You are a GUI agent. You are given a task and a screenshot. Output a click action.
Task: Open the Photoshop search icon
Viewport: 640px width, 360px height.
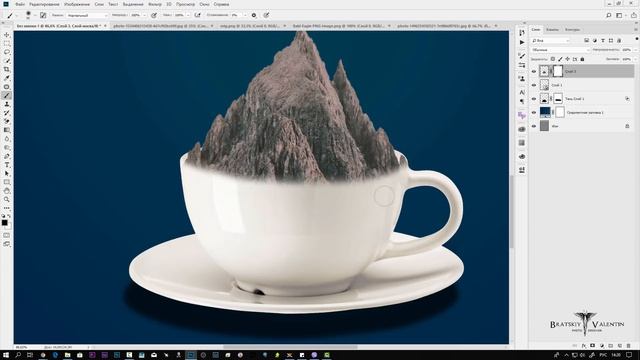pos(608,15)
